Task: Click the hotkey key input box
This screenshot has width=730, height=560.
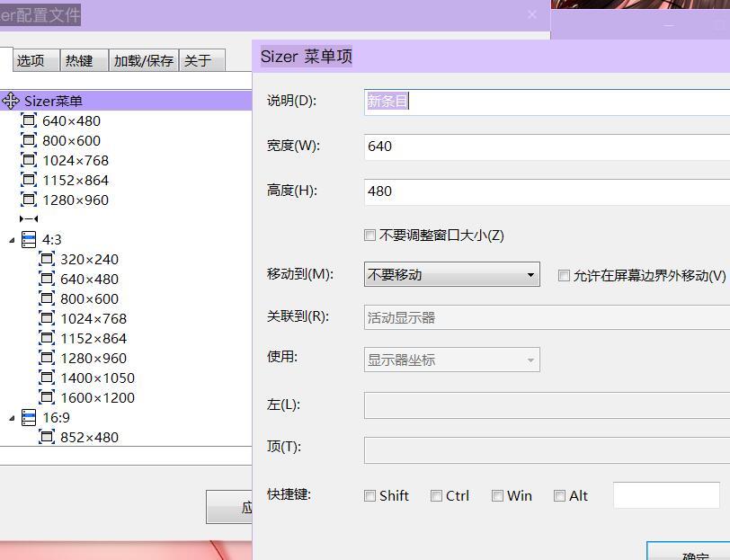Action: point(667,495)
